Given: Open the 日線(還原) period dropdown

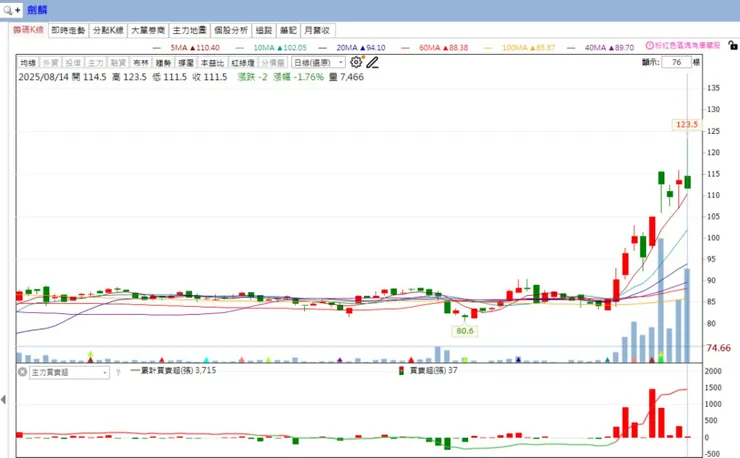Looking at the screenshot, I should point(318,62).
